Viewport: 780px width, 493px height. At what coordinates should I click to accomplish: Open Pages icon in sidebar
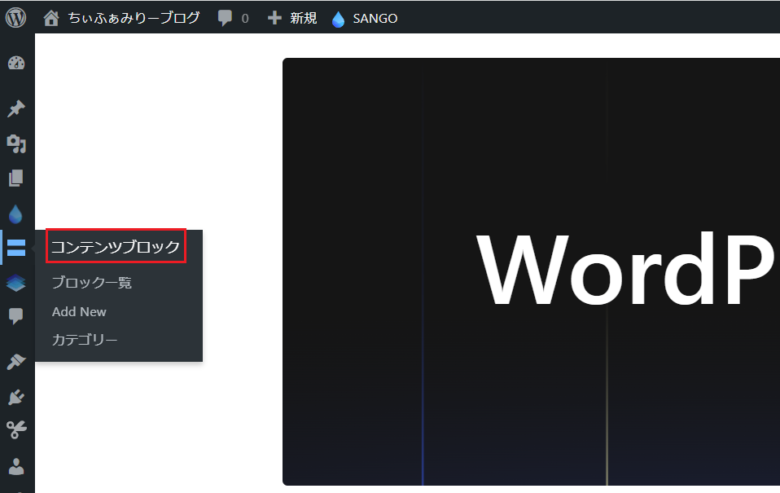pyautogui.click(x=16, y=178)
